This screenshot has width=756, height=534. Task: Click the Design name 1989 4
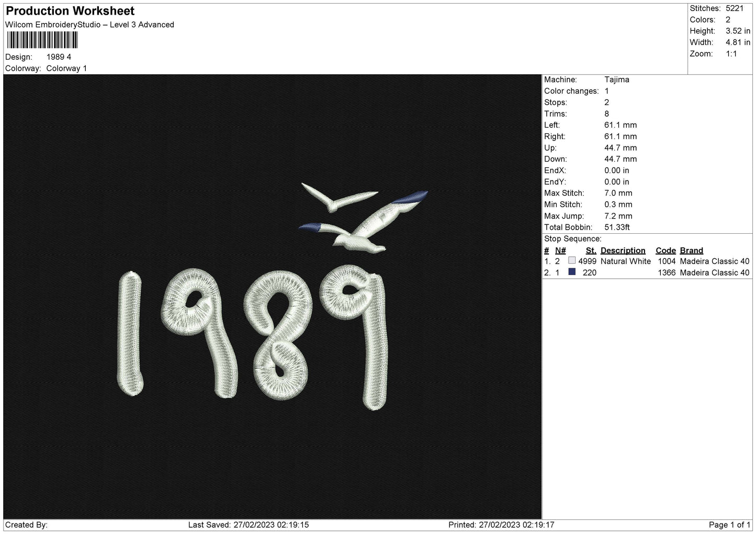(59, 57)
